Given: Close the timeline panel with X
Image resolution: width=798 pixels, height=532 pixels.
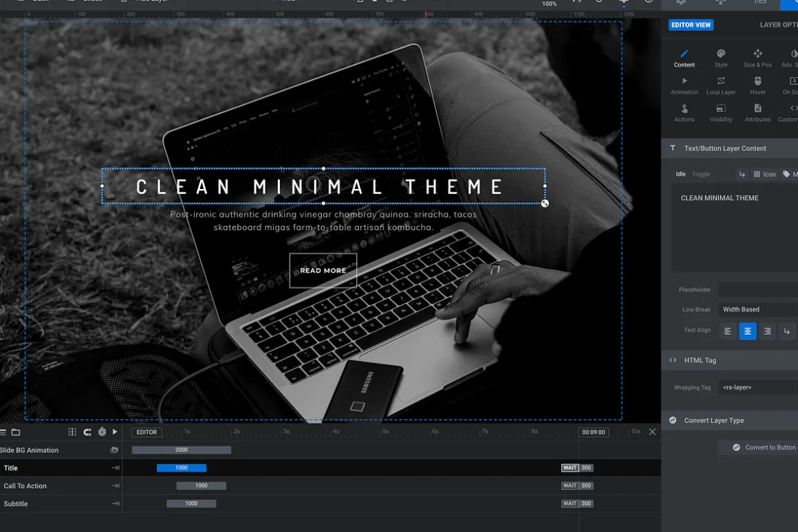Looking at the screenshot, I should pyautogui.click(x=652, y=432).
